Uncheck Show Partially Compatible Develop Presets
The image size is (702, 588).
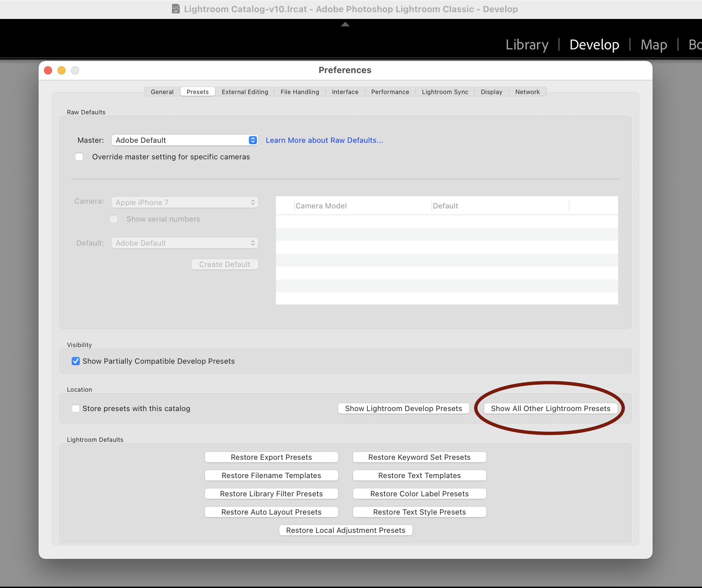click(x=76, y=361)
